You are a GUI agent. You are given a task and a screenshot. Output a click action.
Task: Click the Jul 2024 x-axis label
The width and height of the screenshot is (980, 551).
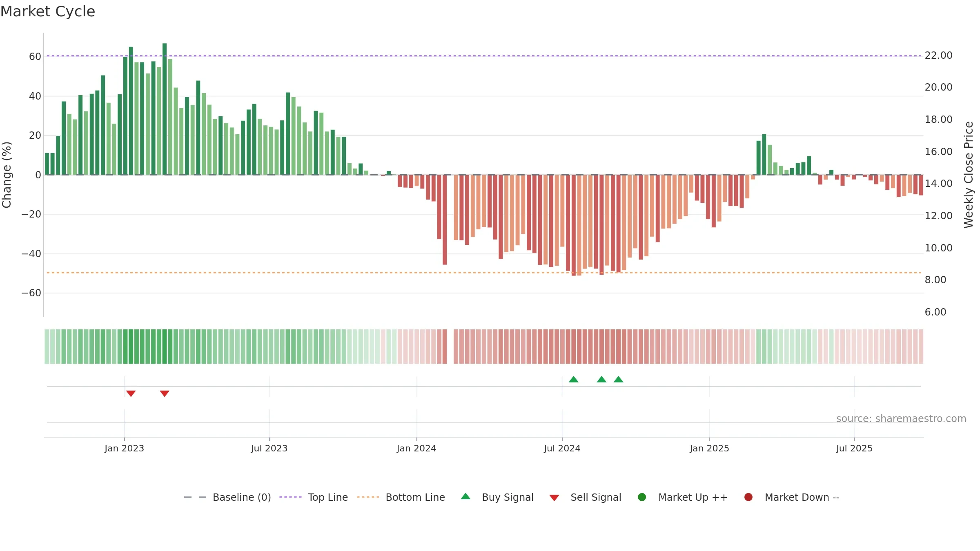(562, 449)
